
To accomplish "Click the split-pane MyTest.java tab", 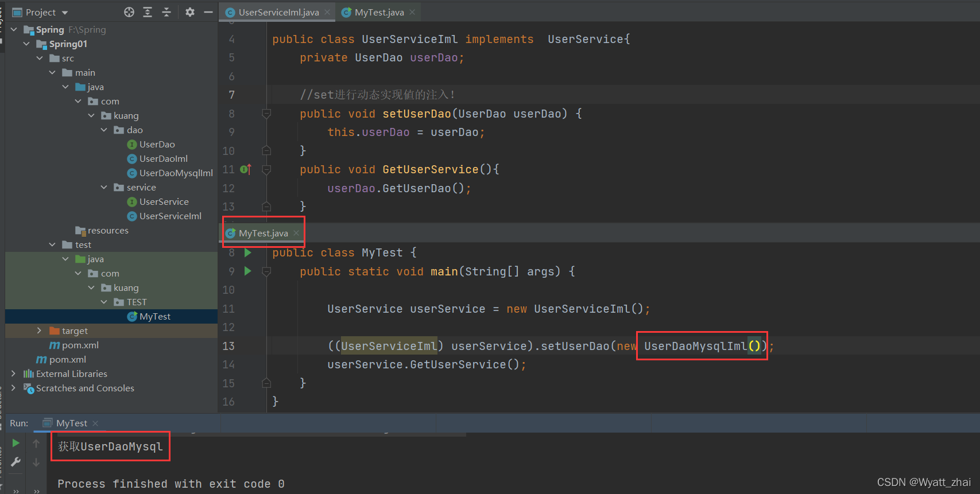I will coord(263,233).
